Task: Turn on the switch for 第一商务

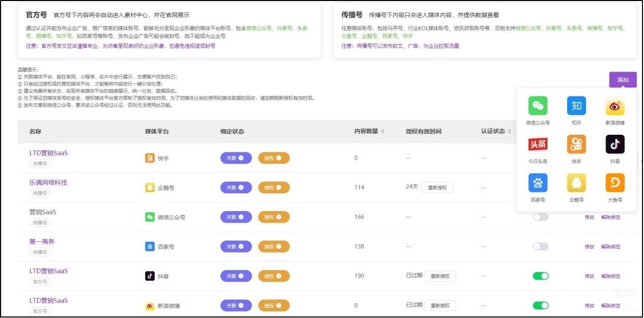Action: click(x=540, y=247)
